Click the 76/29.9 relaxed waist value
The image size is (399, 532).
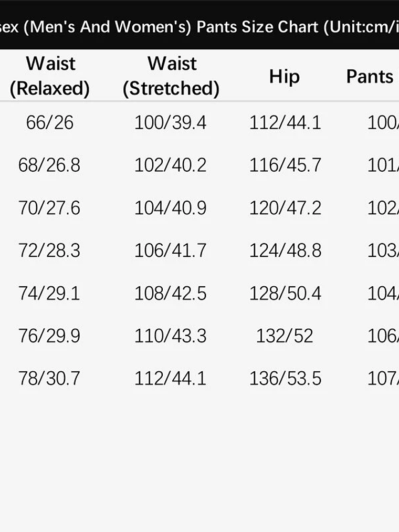(x=49, y=336)
